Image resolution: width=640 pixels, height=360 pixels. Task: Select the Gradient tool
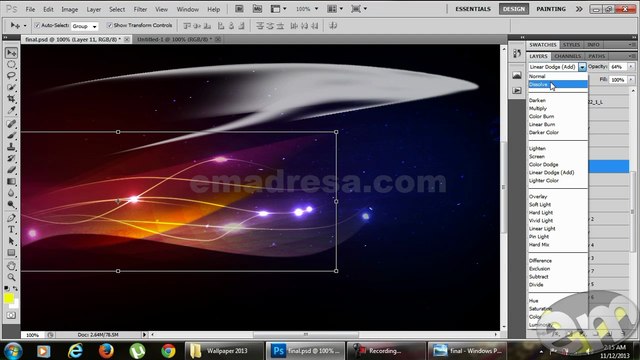11,181
